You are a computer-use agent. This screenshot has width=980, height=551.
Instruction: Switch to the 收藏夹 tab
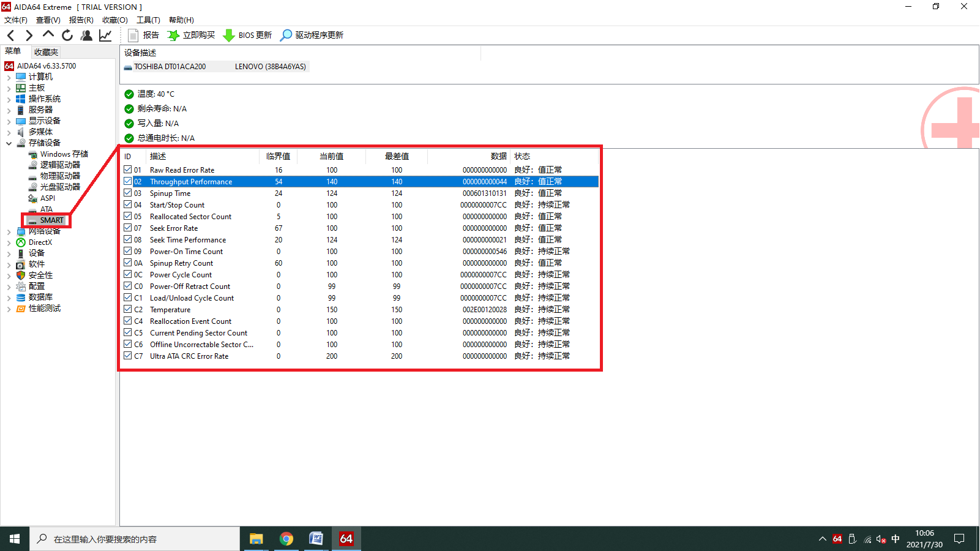(x=46, y=52)
